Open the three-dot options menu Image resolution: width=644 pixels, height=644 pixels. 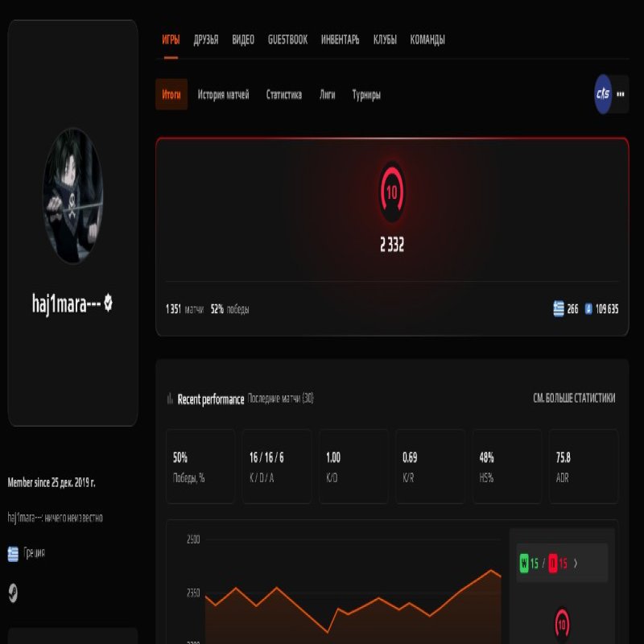[620, 93]
